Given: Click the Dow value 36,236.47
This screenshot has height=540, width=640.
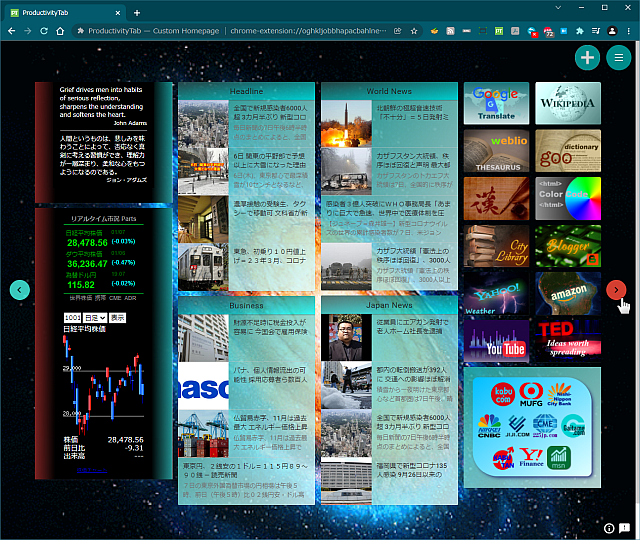Looking at the screenshot, I should pyautogui.click(x=87, y=264).
